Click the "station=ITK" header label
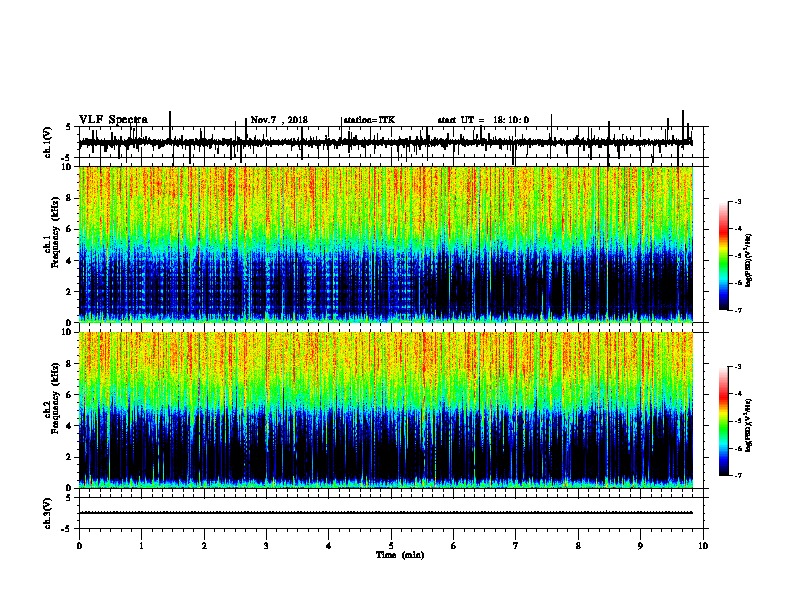 [x=369, y=120]
